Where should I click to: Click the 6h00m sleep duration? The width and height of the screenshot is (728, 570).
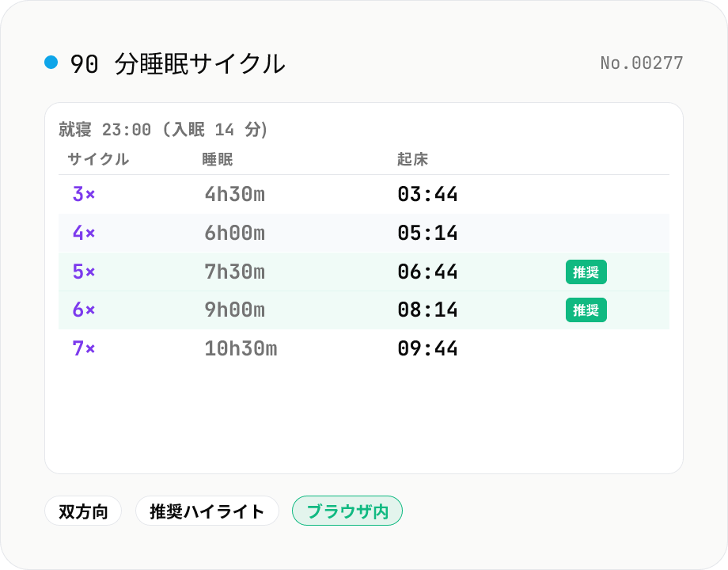tap(235, 233)
